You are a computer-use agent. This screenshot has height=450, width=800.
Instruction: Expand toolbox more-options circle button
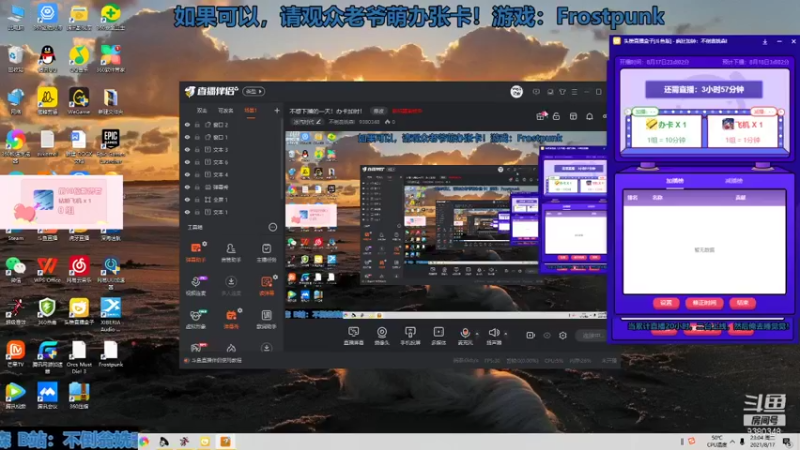tap(272, 227)
